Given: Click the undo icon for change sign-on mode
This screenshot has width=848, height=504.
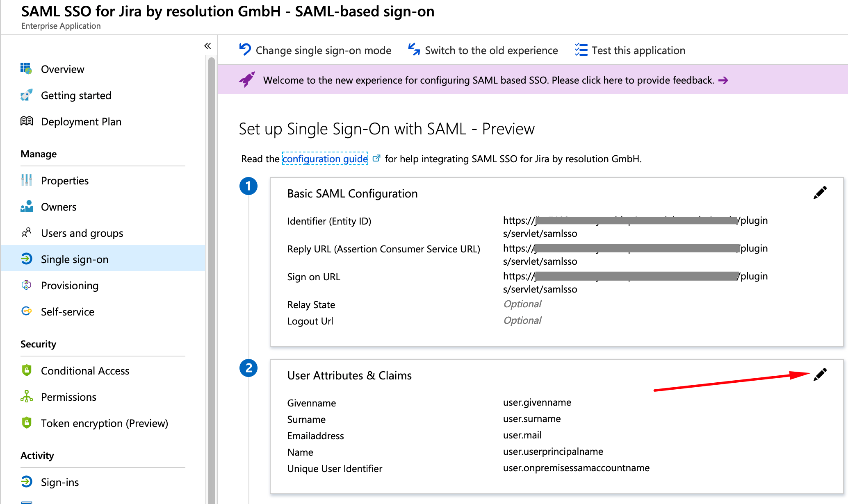Looking at the screenshot, I should click(245, 50).
